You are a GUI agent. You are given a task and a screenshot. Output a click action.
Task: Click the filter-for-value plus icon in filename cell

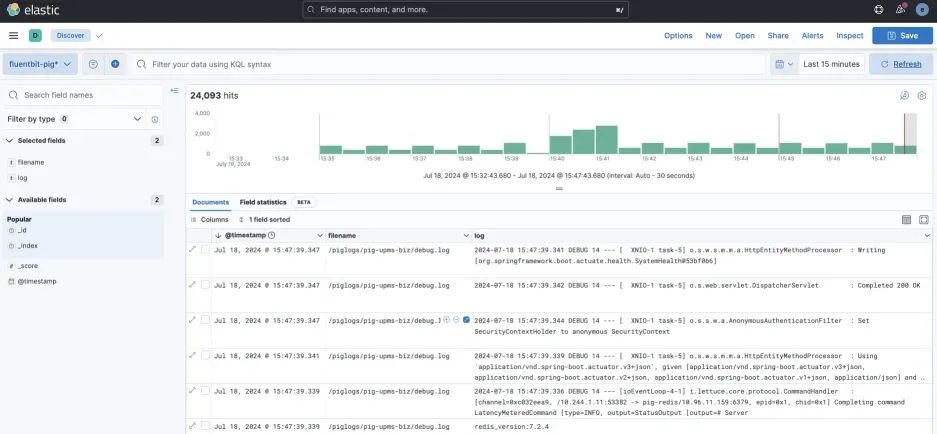coord(446,320)
